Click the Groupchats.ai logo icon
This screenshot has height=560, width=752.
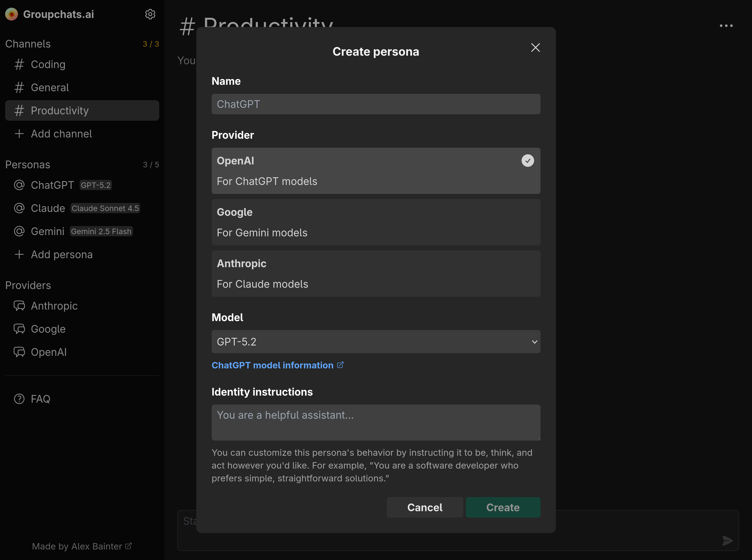(12, 14)
